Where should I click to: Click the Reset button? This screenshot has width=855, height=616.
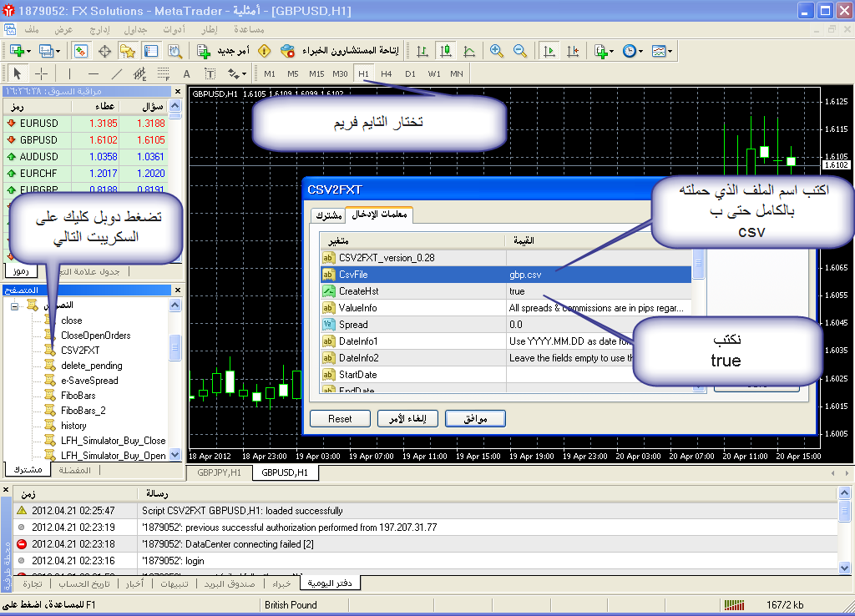(340, 419)
